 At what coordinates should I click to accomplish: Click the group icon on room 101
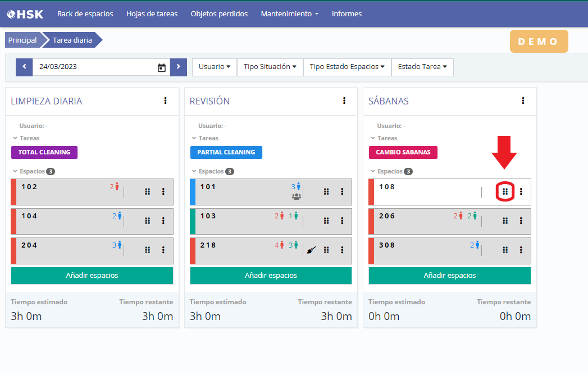(x=297, y=196)
